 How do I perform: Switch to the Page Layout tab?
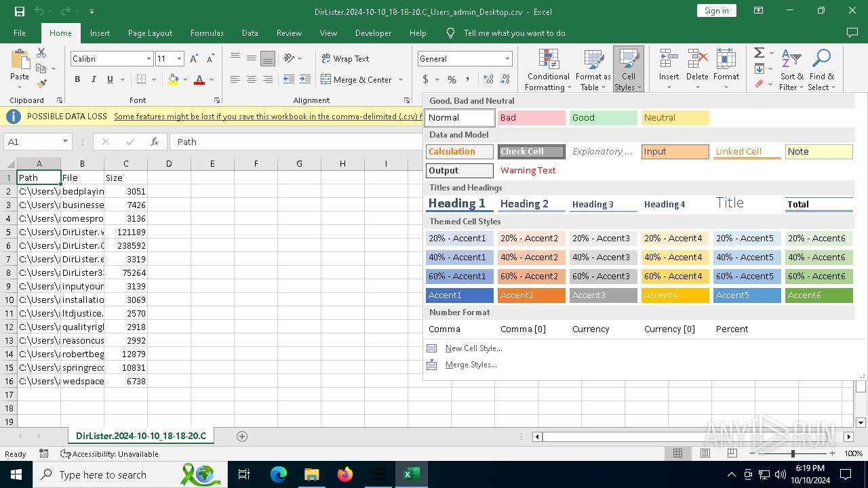(x=150, y=33)
